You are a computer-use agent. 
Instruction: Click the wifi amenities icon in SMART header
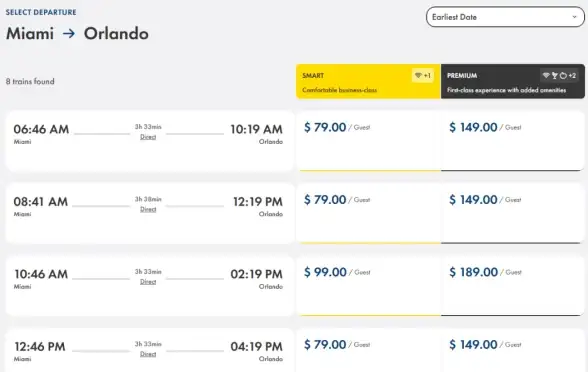(x=418, y=76)
